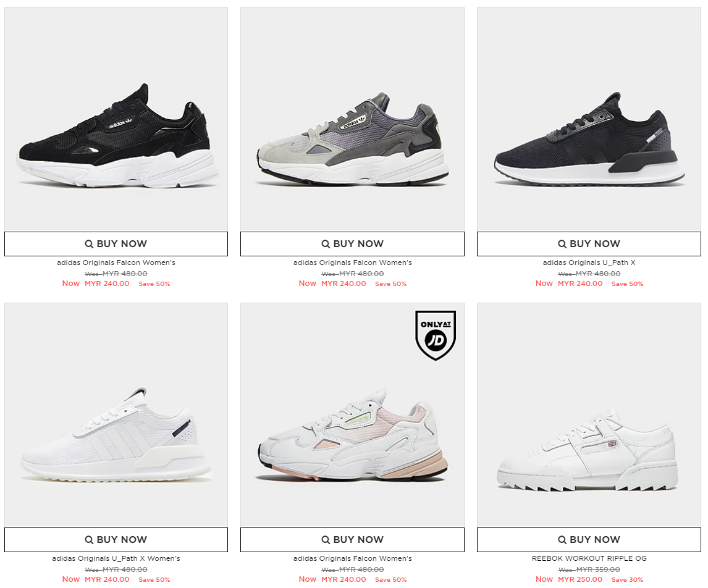The height and width of the screenshot is (588, 708).
Task: Open adidas Originals U_Path X Women's title
Action: (116, 558)
